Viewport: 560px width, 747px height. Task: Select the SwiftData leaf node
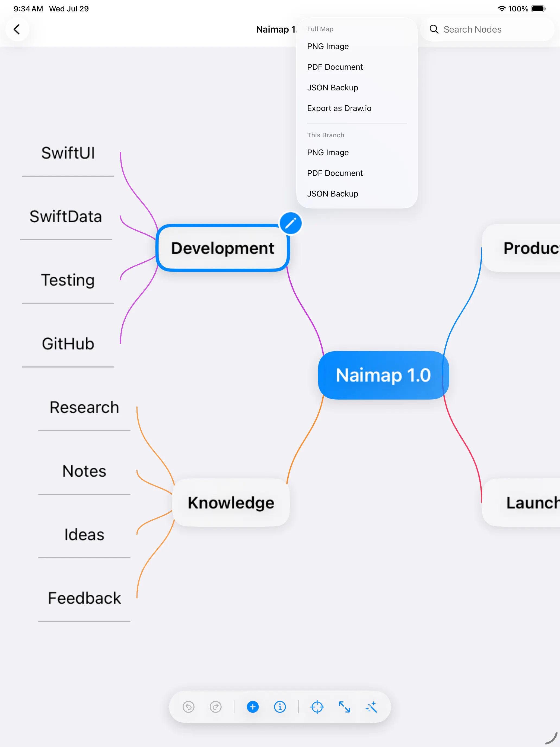point(66,216)
